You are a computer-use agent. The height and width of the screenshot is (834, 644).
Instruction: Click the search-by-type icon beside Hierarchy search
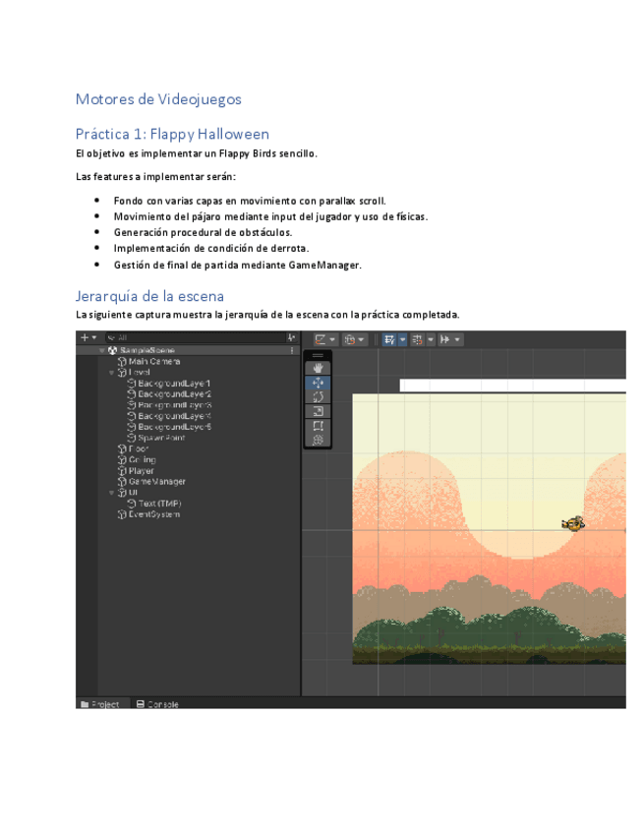tap(291, 337)
